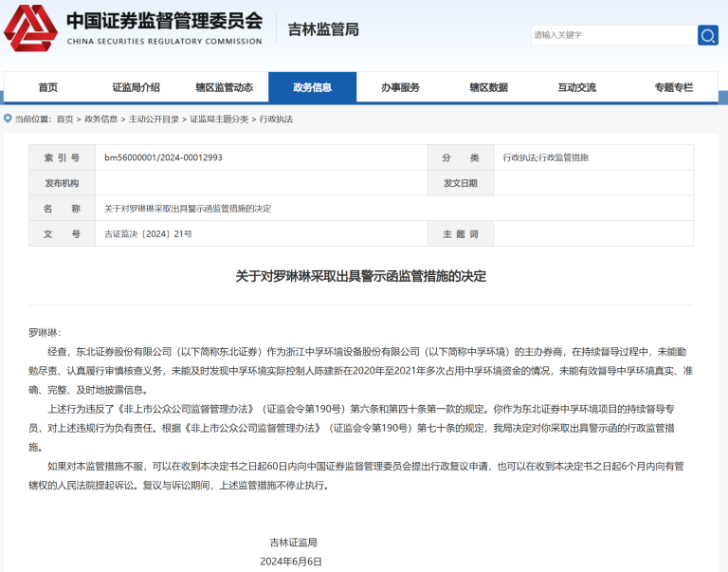Click the 发布机构 label cell
Screen dimensions: 728x572
pyautogui.click(x=63, y=183)
